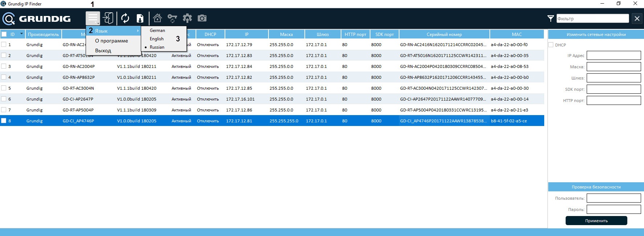Select Russian language option

[x=157, y=47]
